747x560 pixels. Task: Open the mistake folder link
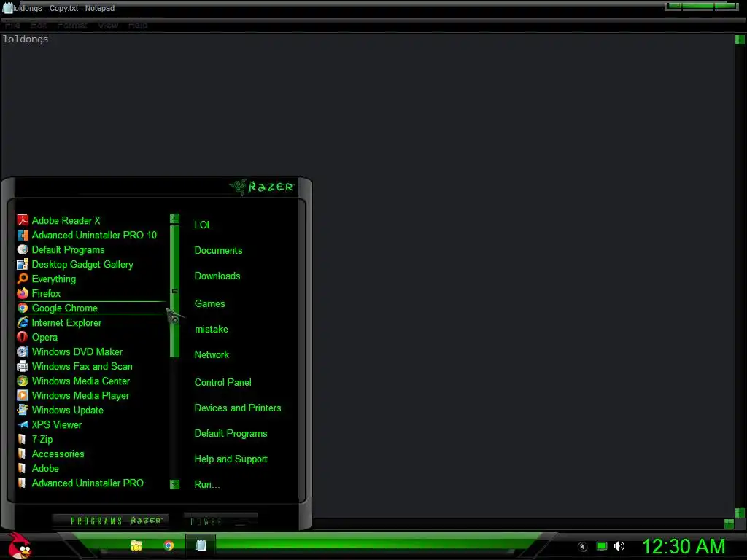pyautogui.click(x=211, y=330)
